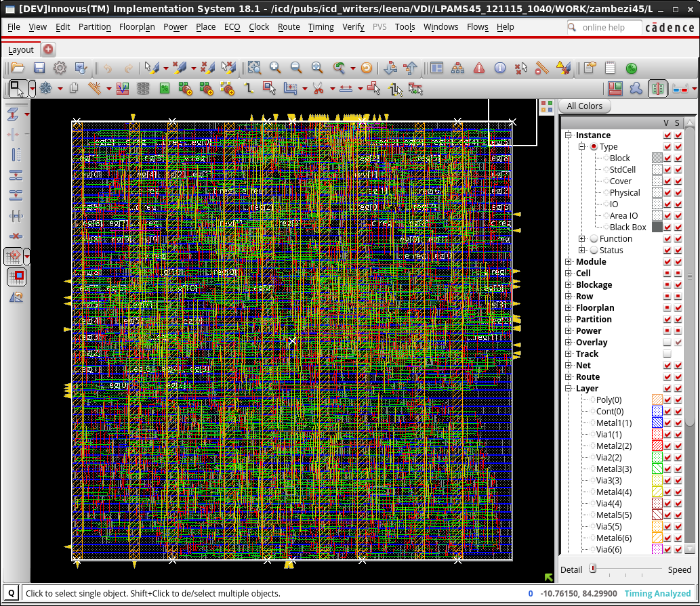This screenshot has width=700, height=606.
Task: Toggle StdCell visibility checkbox
Action: tap(667, 170)
